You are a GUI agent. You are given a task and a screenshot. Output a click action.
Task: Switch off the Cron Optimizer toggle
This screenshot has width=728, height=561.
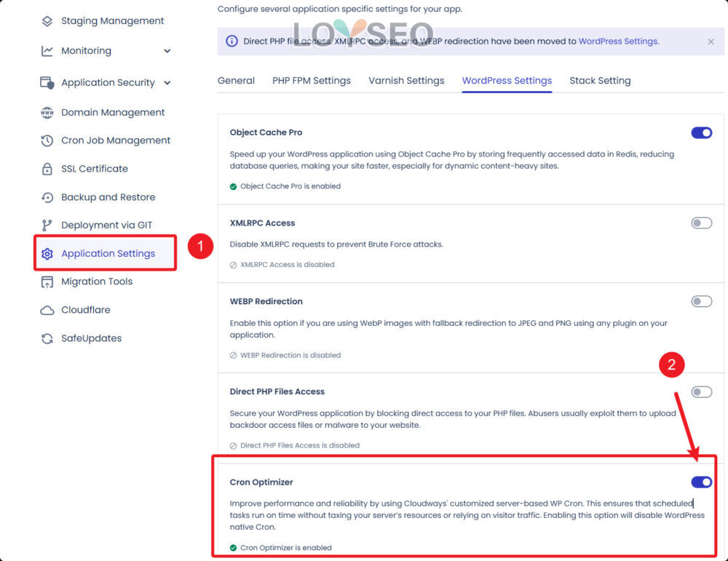pyautogui.click(x=702, y=482)
